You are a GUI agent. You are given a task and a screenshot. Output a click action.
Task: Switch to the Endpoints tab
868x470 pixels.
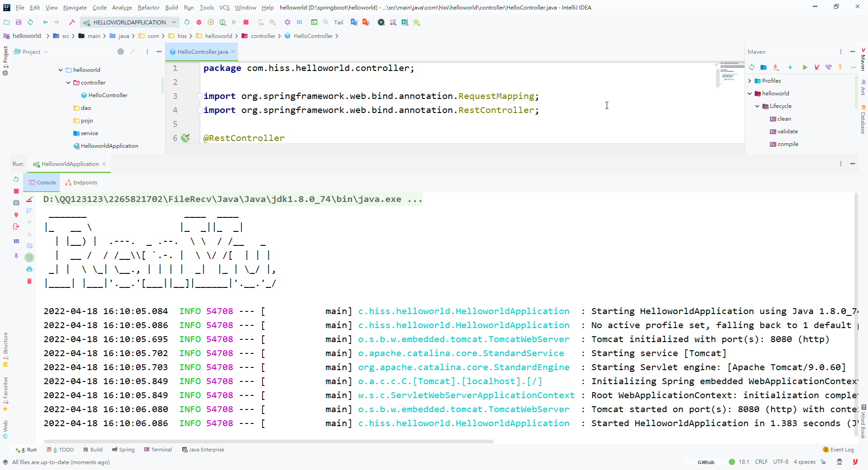81,183
